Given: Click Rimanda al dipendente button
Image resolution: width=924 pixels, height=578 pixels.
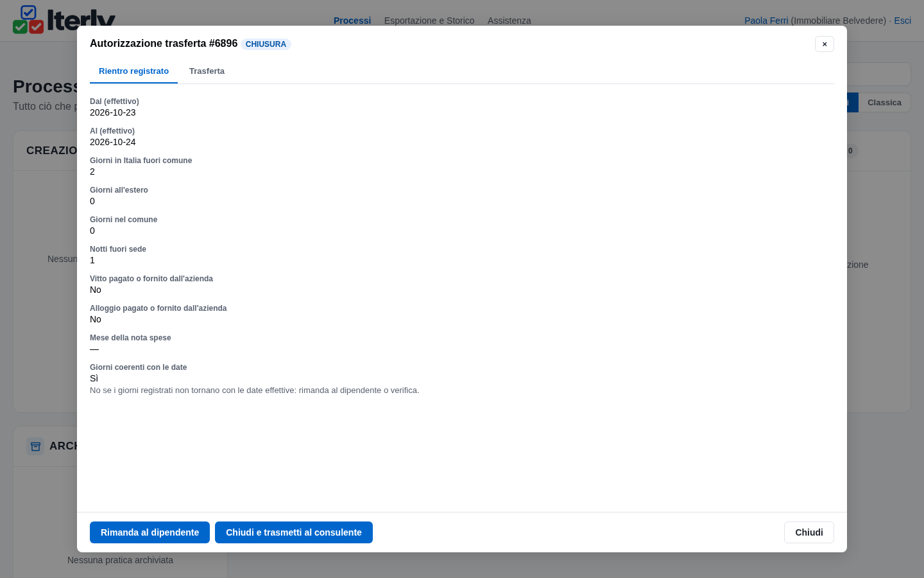Looking at the screenshot, I should point(150,532).
